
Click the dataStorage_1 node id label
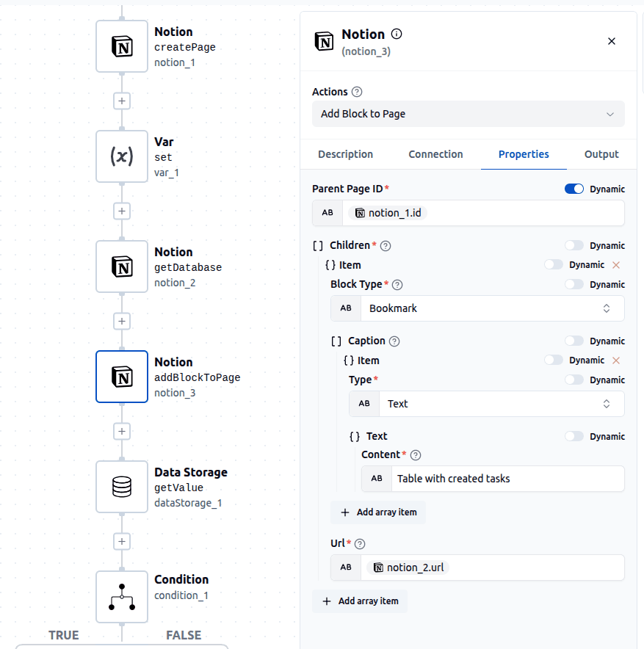188,503
